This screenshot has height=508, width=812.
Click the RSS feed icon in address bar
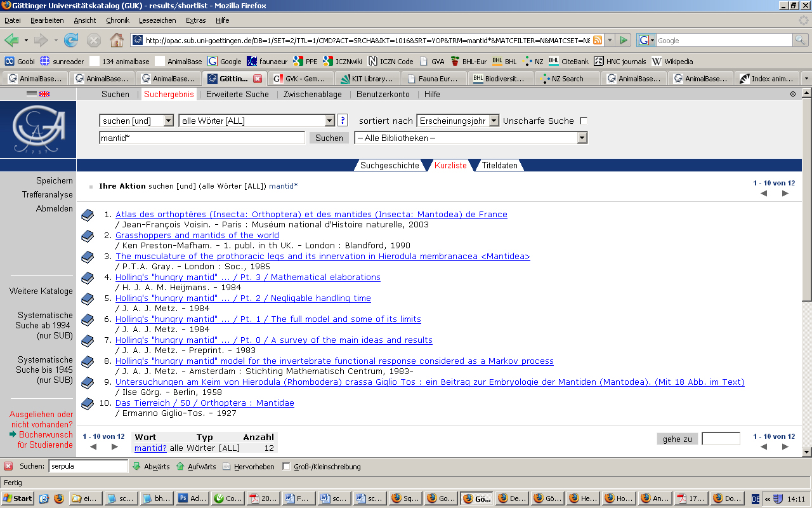click(597, 40)
